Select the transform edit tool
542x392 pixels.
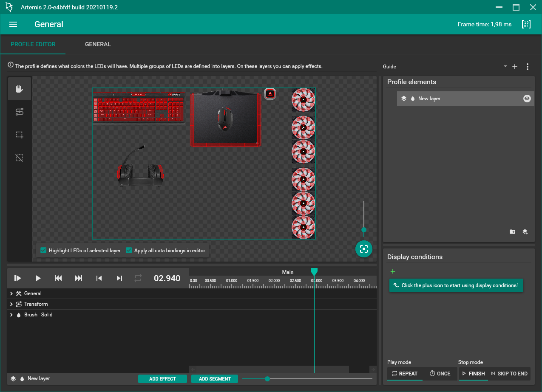[19, 112]
